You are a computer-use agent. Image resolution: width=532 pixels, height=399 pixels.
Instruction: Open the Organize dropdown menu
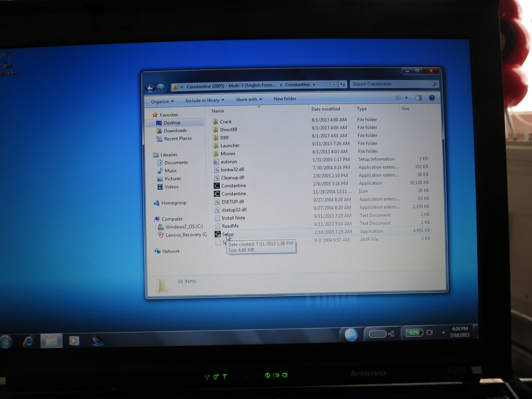point(162,101)
